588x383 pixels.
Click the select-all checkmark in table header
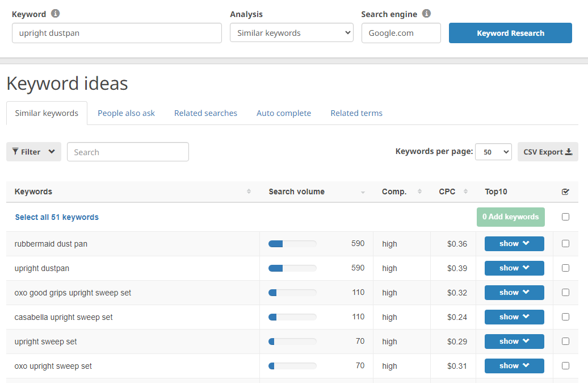(565, 191)
